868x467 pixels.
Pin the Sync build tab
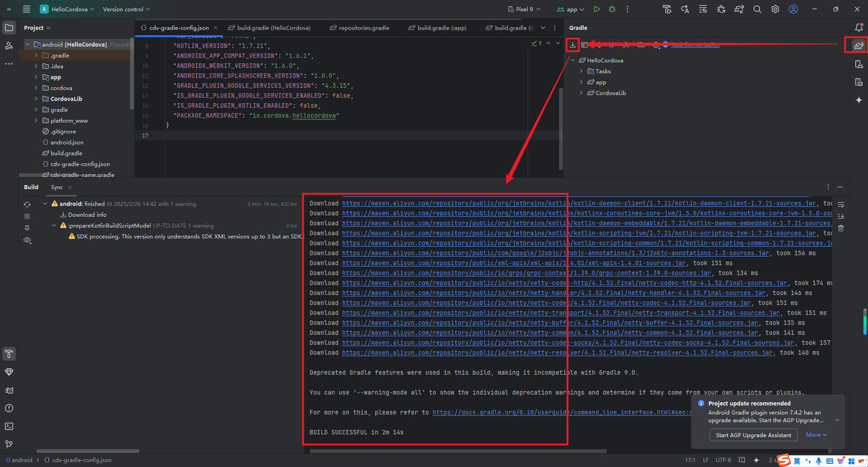(x=27, y=228)
